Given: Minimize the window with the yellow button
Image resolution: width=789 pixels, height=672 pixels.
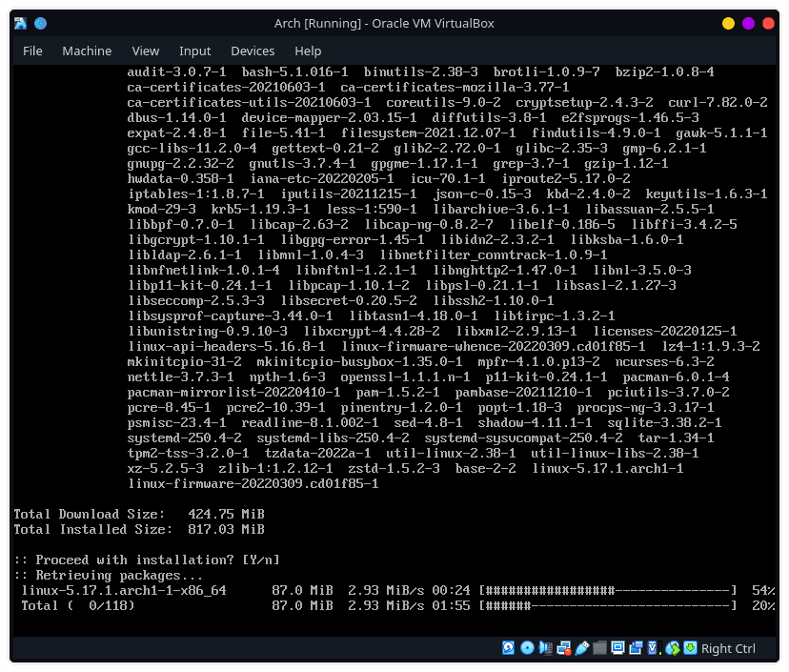Looking at the screenshot, I should (728, 23).
